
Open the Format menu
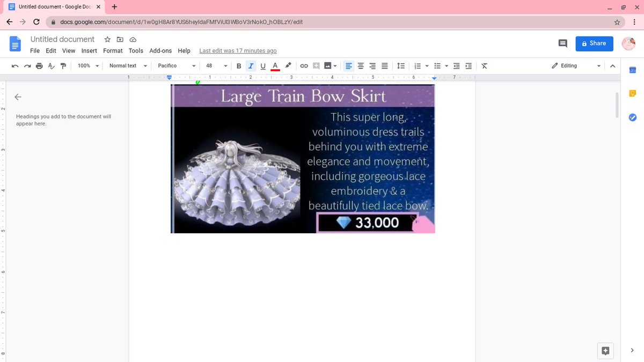pyautogui.click(x=113, y=51)
